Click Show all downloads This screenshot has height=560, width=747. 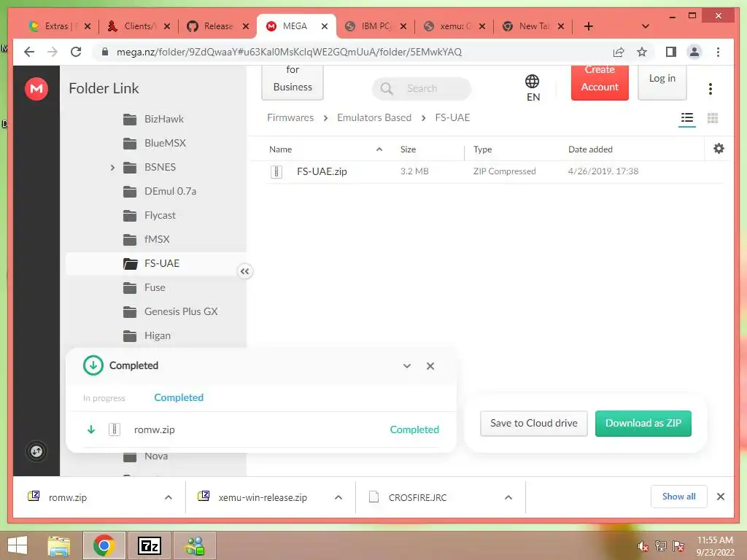point(678,497)
